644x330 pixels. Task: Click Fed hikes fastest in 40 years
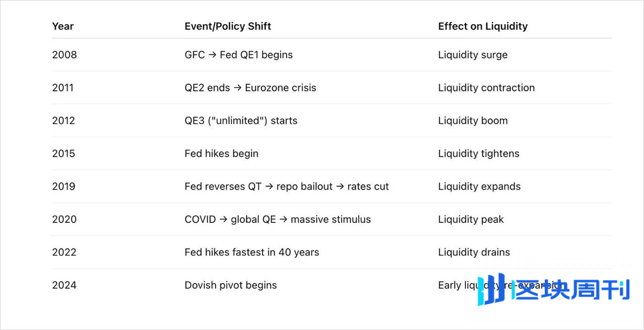252,252
